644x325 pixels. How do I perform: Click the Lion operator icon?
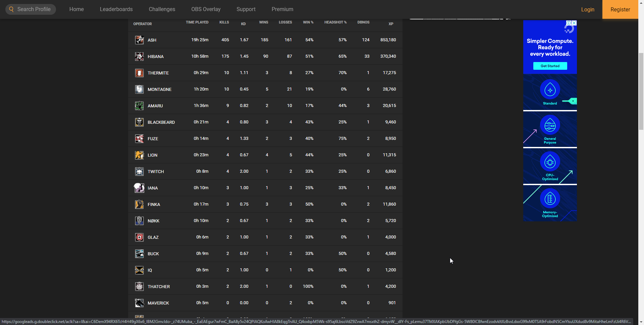pyautogui.click(x=139, y=155)
